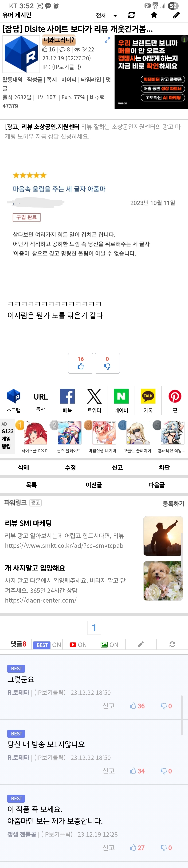
Task: Click the 신고 link under 그렇군요 comment
Action: click(x=108, y=706)
